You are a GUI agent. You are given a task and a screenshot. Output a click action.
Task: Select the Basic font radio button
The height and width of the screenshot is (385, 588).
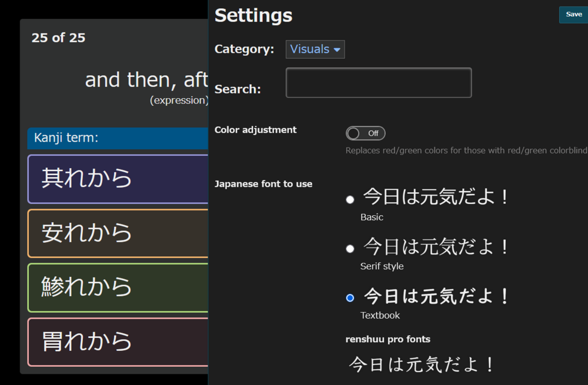point(350,200)
